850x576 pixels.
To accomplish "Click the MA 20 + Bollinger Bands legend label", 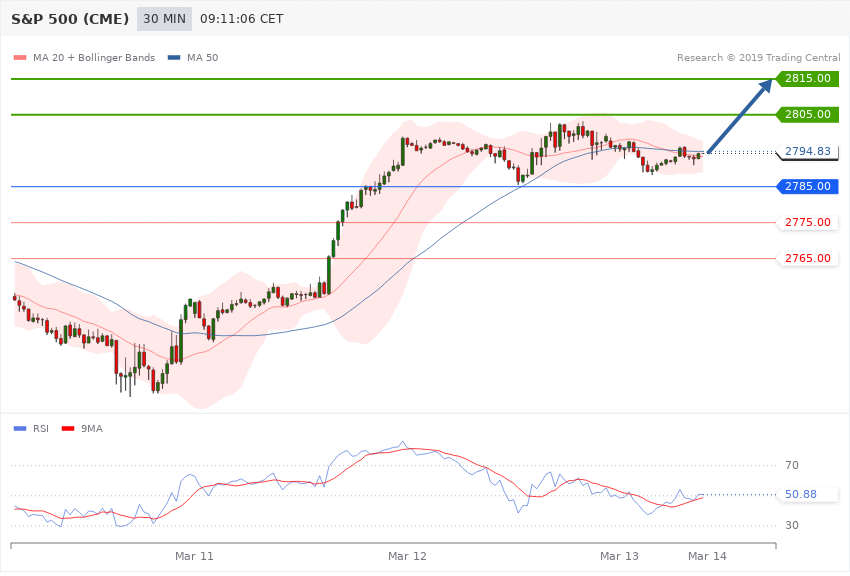I will click(x=94, y=57).
